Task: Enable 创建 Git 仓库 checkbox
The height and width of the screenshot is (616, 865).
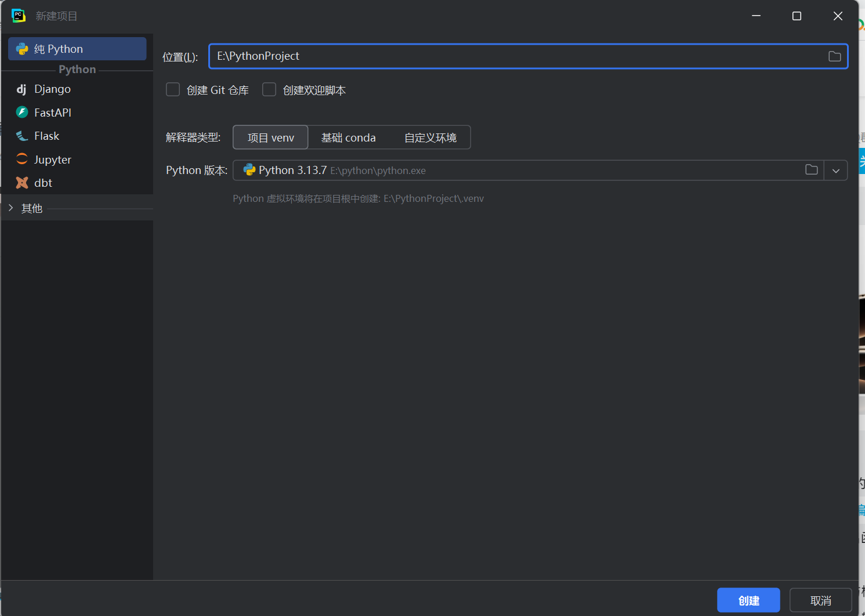Action: 173,89
